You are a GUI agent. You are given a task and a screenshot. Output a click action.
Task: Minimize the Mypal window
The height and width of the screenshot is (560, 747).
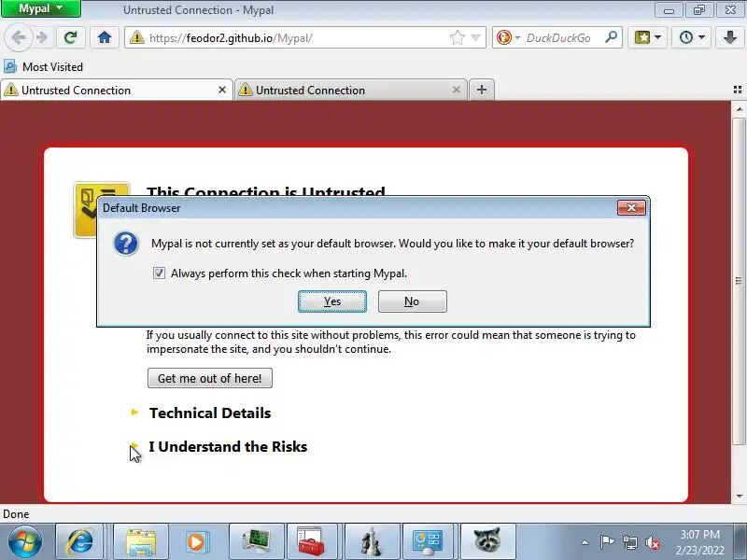669,9
